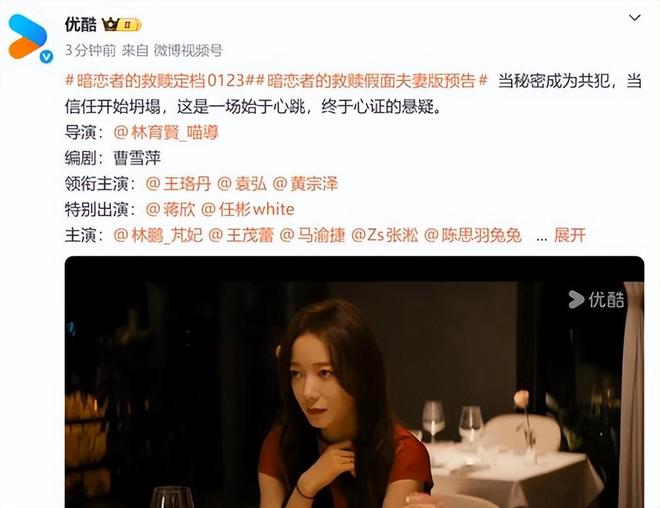Open mention @任彬white
The height and width of the screenshot is (508, 660).
coord(248,209)
